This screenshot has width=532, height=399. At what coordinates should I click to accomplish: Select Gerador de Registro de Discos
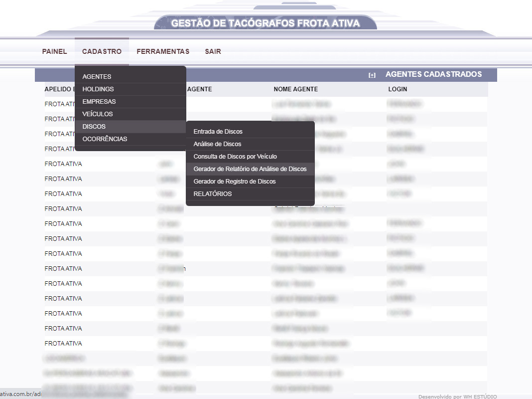(x=250, y=182)
